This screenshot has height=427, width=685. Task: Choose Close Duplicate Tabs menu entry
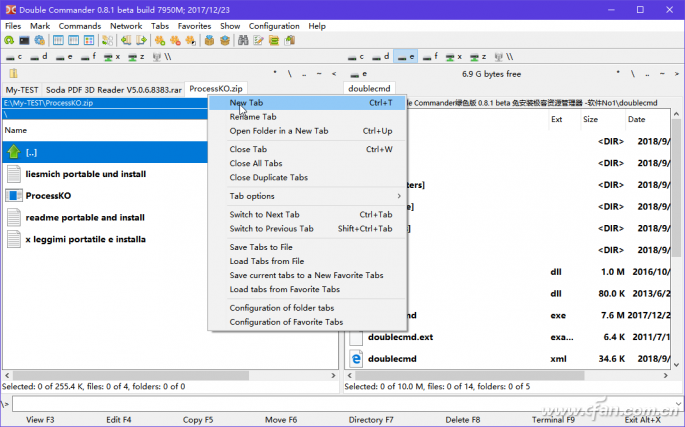tap(308, 177)
